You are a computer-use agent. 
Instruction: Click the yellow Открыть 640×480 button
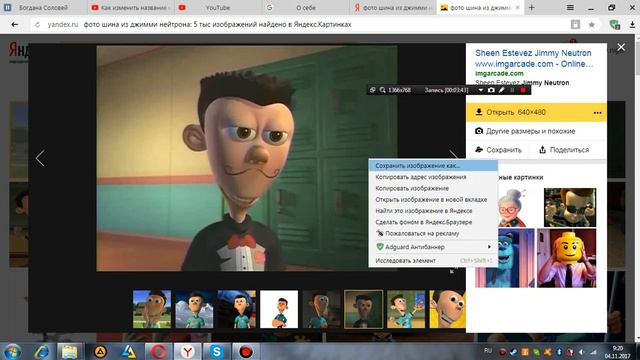coord(536,112)
